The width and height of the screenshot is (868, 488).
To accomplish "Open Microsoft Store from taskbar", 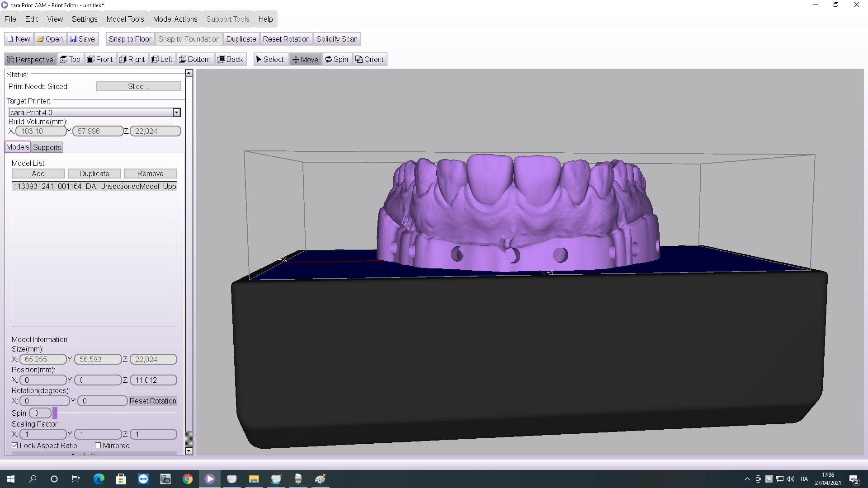I will pos(121,479).
